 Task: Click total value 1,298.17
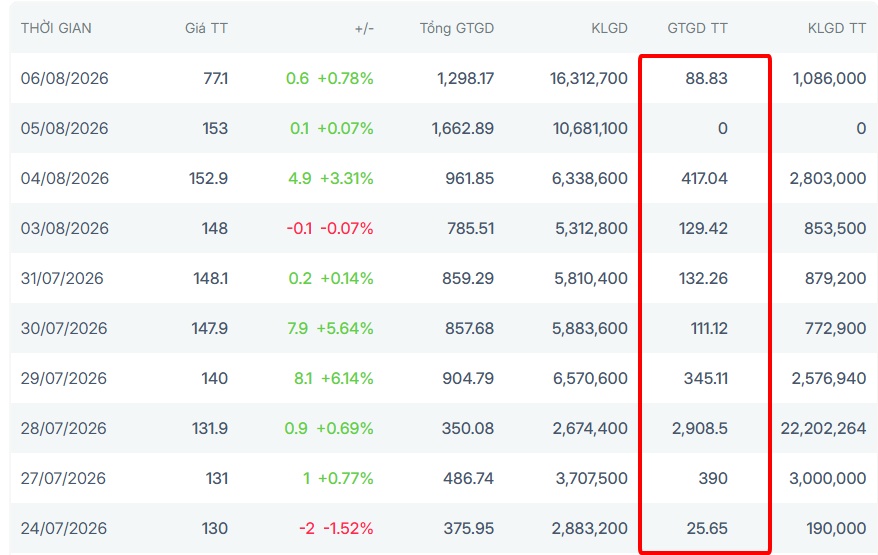click(x=466, y=78)
